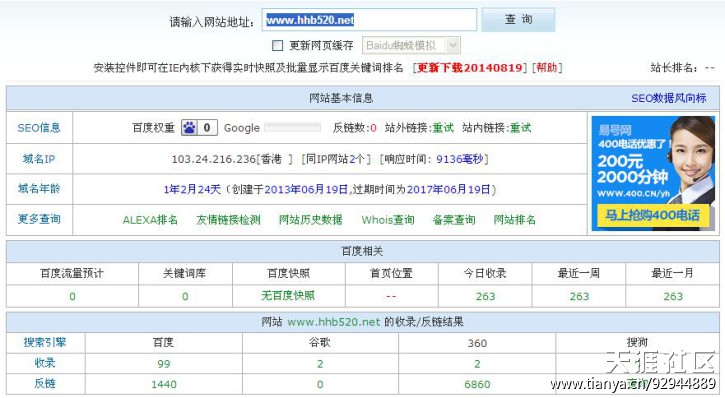
Task: Click the 9136毫秒 response time value
Action: (x=460, y=159)
